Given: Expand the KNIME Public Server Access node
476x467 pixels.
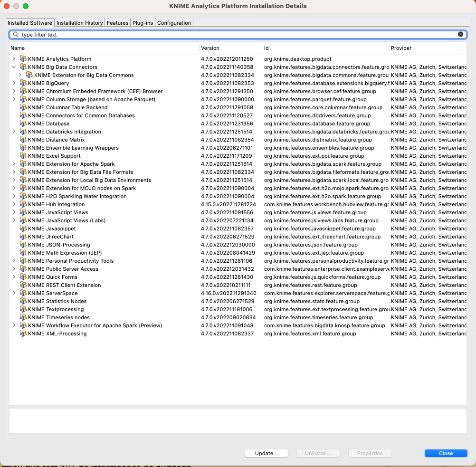Looking at the screenshot, I should coord(14,269).
